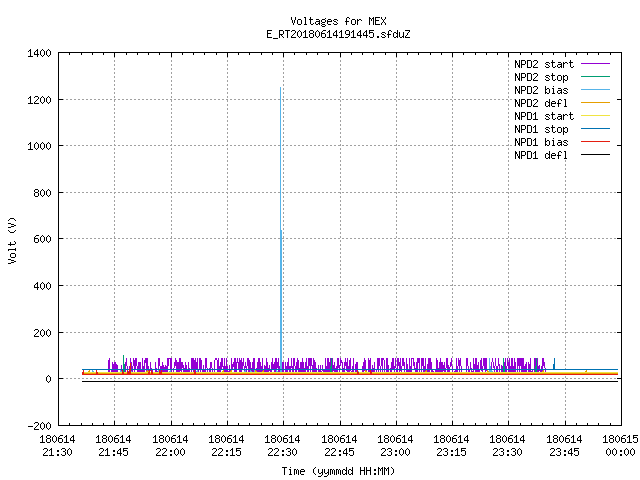Click the black line sample beside NPD1 defl

[x=595, y=155]
